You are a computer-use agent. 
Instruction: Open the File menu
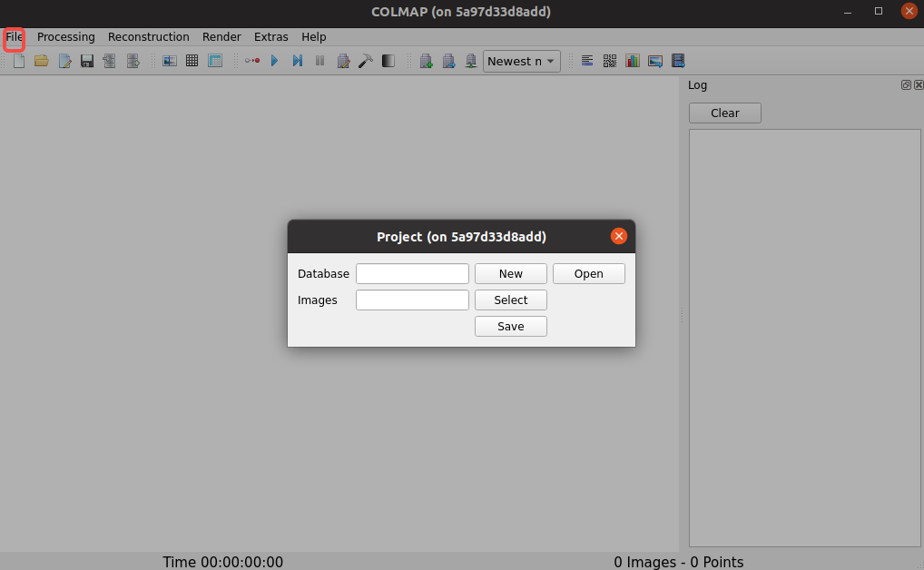click(x=15, y=37)
